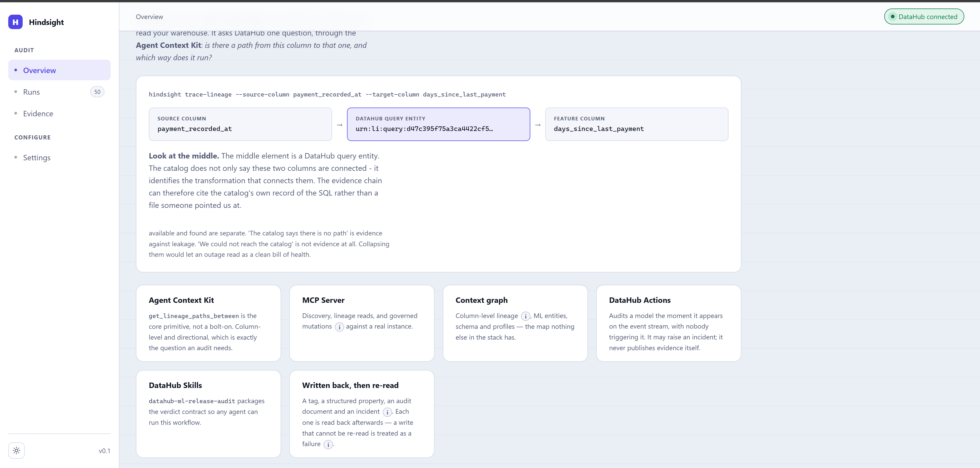
Task: Click the v0.1 version label
Action: click(x=104, y=451)
